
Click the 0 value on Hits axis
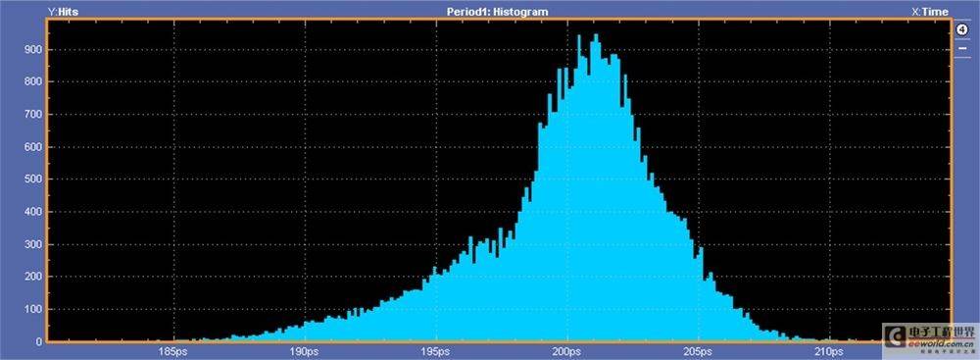click(39, 341)
